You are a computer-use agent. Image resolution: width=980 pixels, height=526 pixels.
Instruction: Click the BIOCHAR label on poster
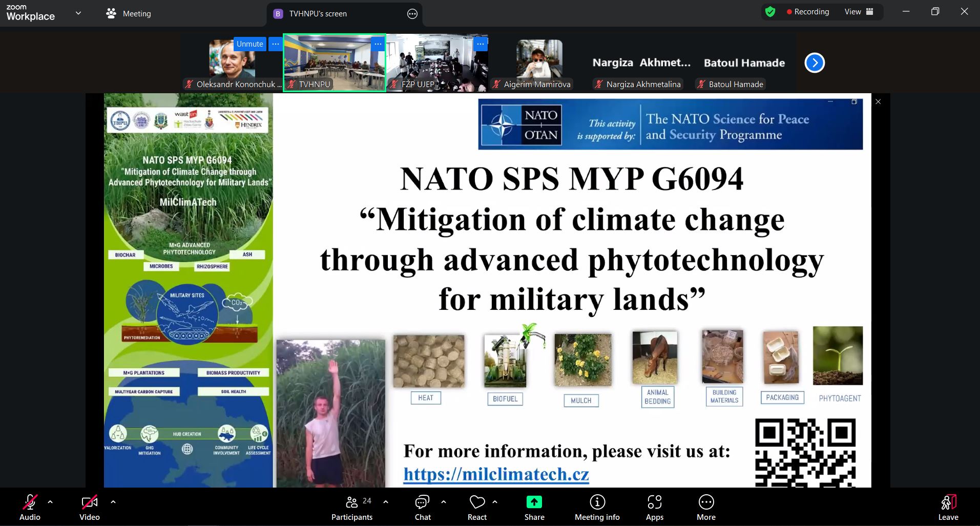pos(126,255)
